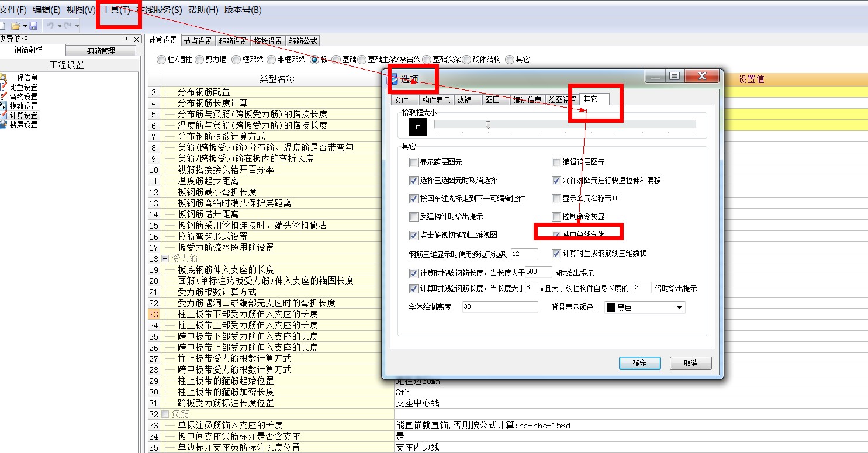868x453 pixels.
Task: Select the 非框架梁 radio button
Action: coord(271,59)
